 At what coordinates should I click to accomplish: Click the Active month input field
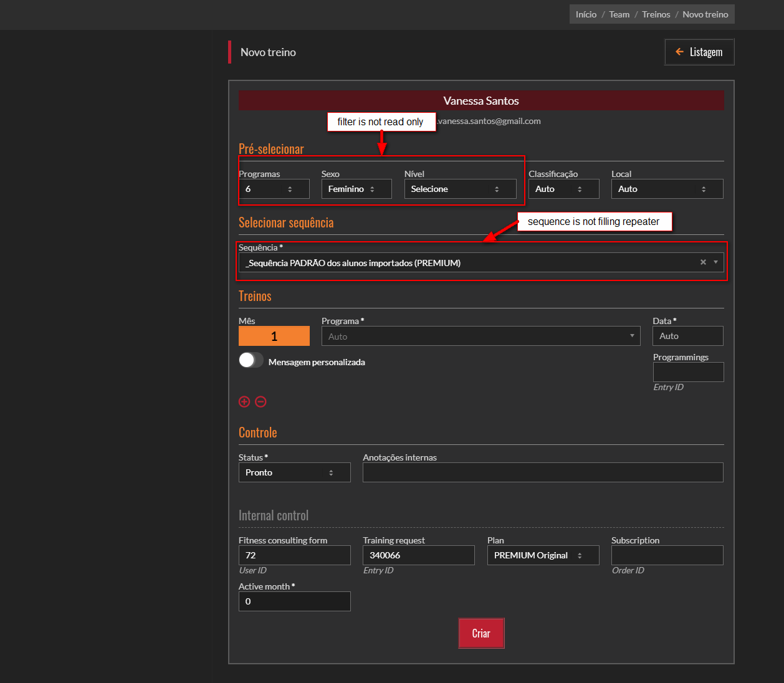tap(294, 601)
